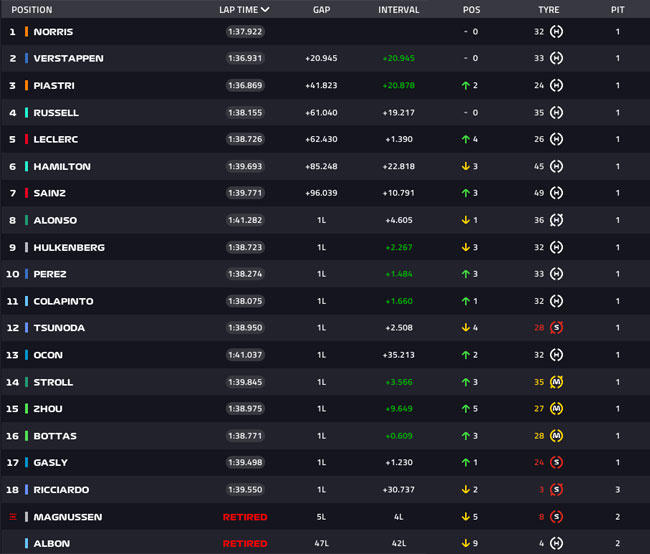Click Norris's hard tyre icon

(x=556, y=32)
